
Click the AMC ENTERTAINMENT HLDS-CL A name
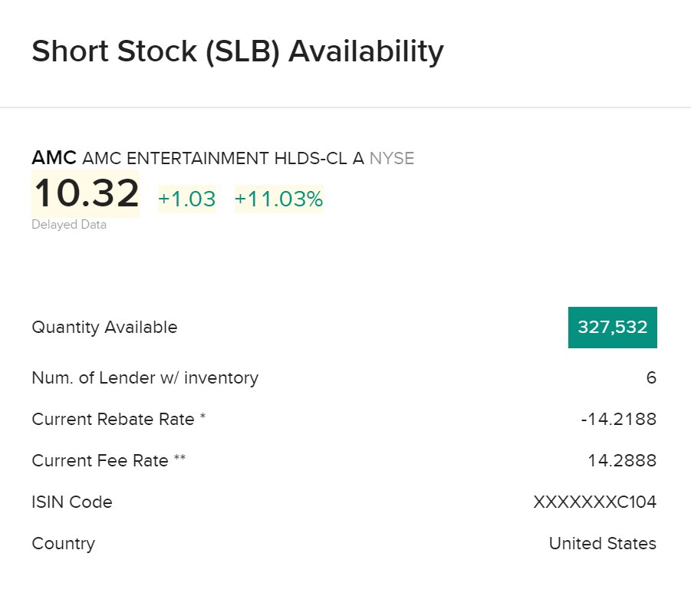point(222,159)
